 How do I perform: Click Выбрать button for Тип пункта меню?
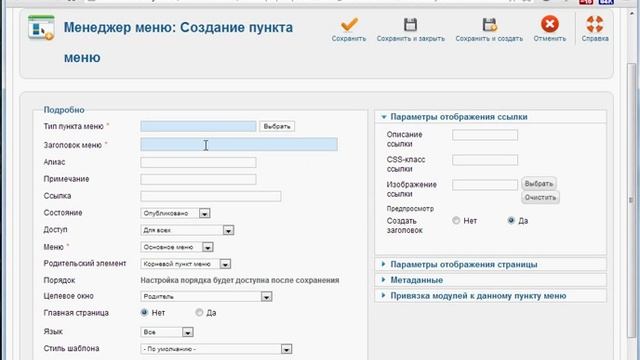tap(277, 127)
